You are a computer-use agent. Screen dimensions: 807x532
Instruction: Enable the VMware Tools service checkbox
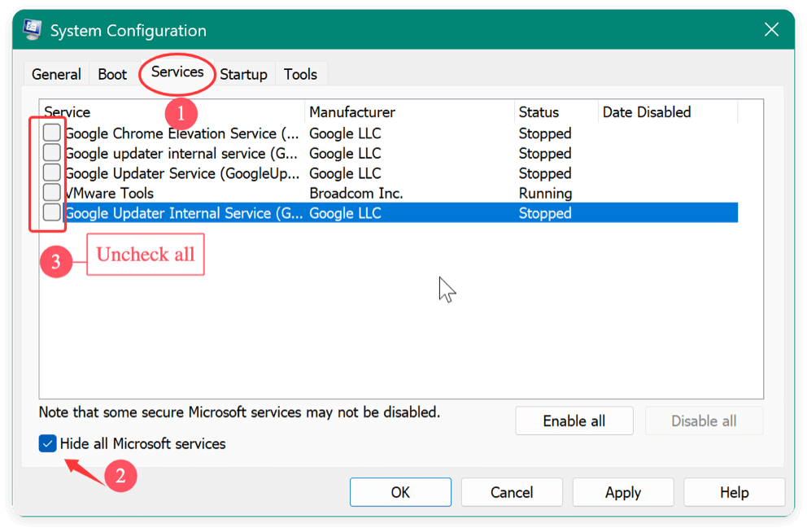coord(51,192)
